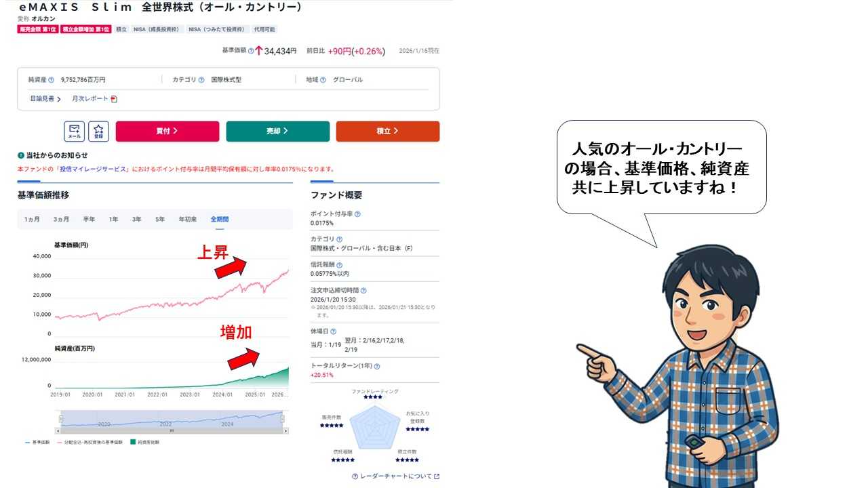Click help icon next to 基準価額
This screenshot has height=488, width=868.
pyautogui.click(x=251, y=51)
